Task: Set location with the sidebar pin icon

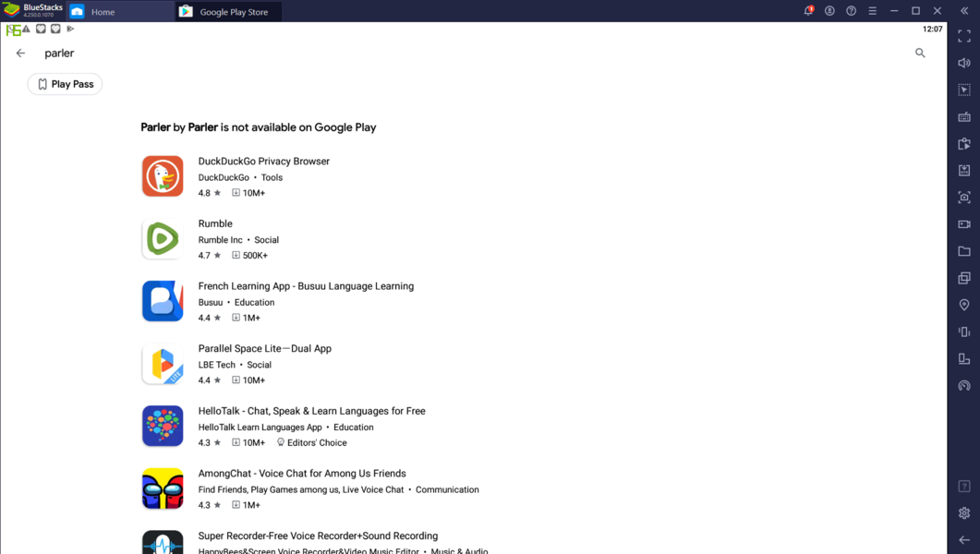Action: (964, 305)
